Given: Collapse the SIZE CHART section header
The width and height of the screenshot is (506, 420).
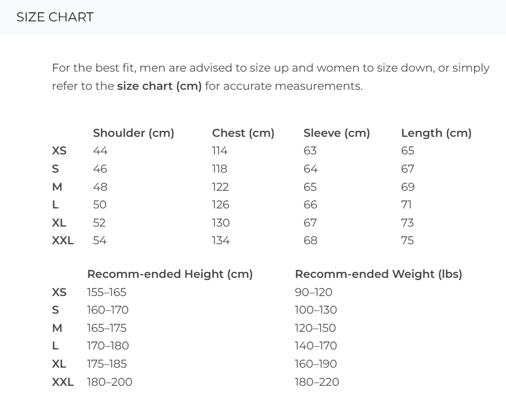Looking at the screenshot, I should click(55, 17).
